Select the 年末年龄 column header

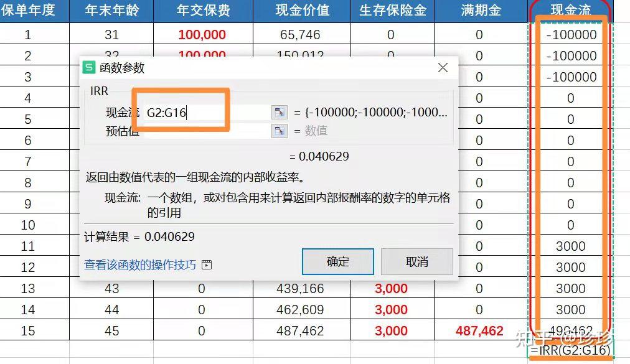click(111, 11)
